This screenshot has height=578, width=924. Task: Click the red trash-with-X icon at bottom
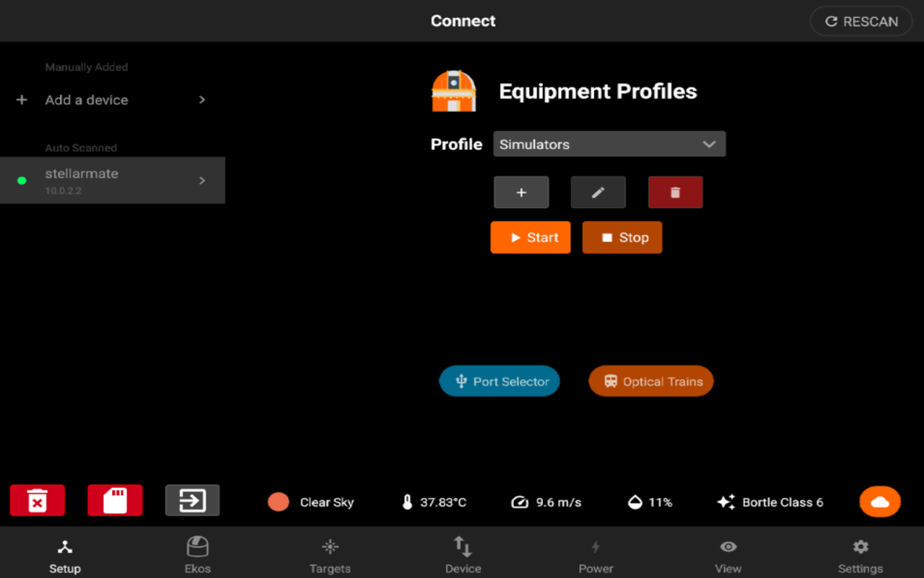(x=38, y=500)
